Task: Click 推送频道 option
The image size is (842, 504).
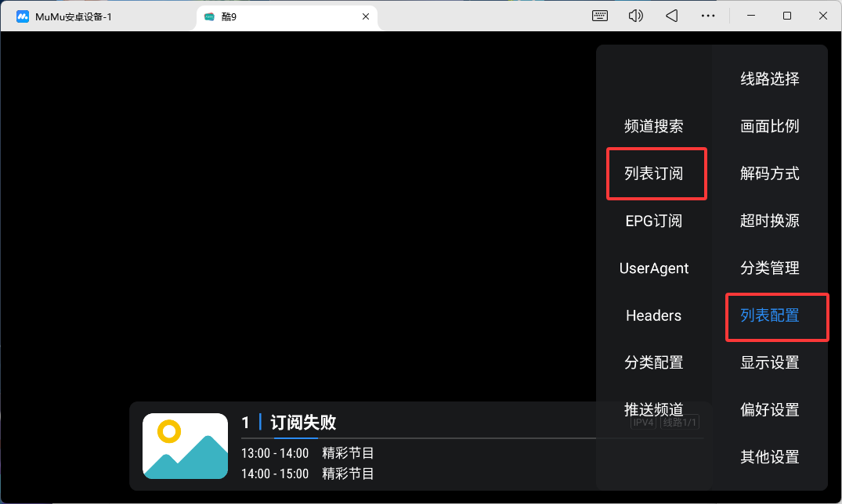Action: point(653,409)
